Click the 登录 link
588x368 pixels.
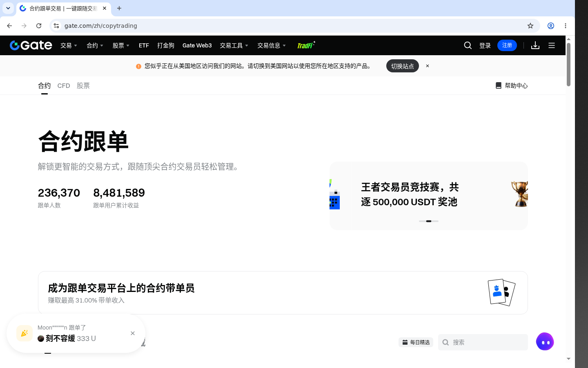pos(485,45)
